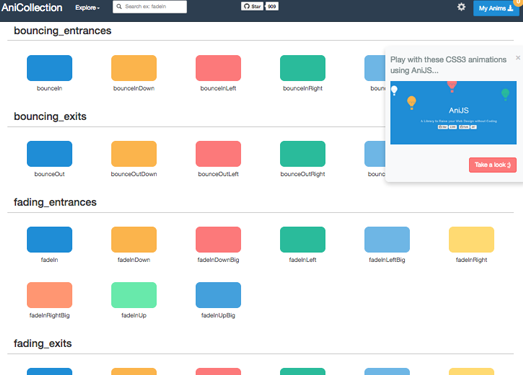Click the bounceInLeft label
Viewport: 523px width, 375px height.
tap(218, 88)
